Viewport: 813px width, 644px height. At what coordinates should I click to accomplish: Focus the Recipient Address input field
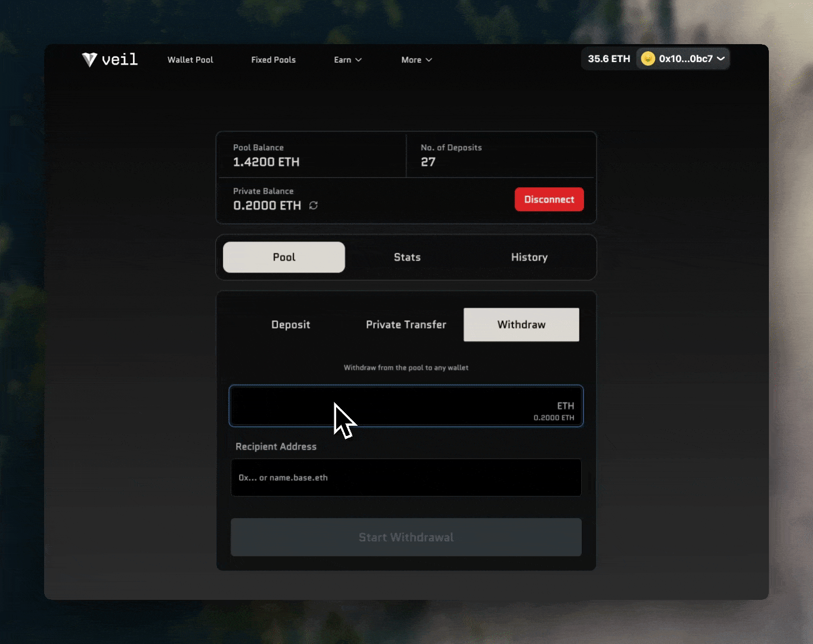click(x=406, y=477)
